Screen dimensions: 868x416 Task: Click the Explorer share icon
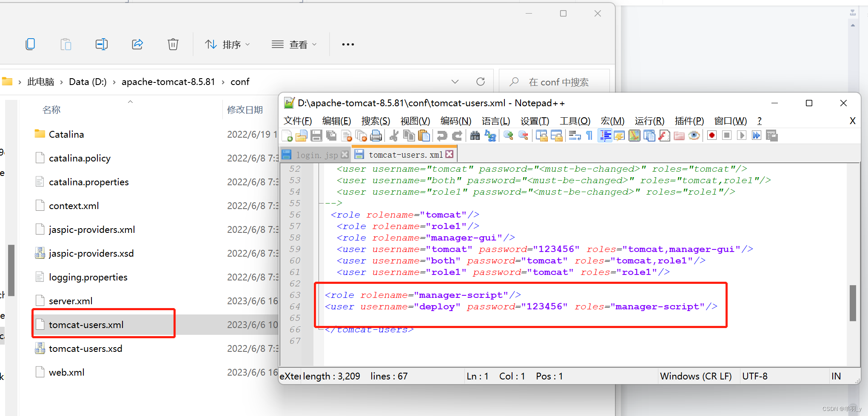point(137,44)
